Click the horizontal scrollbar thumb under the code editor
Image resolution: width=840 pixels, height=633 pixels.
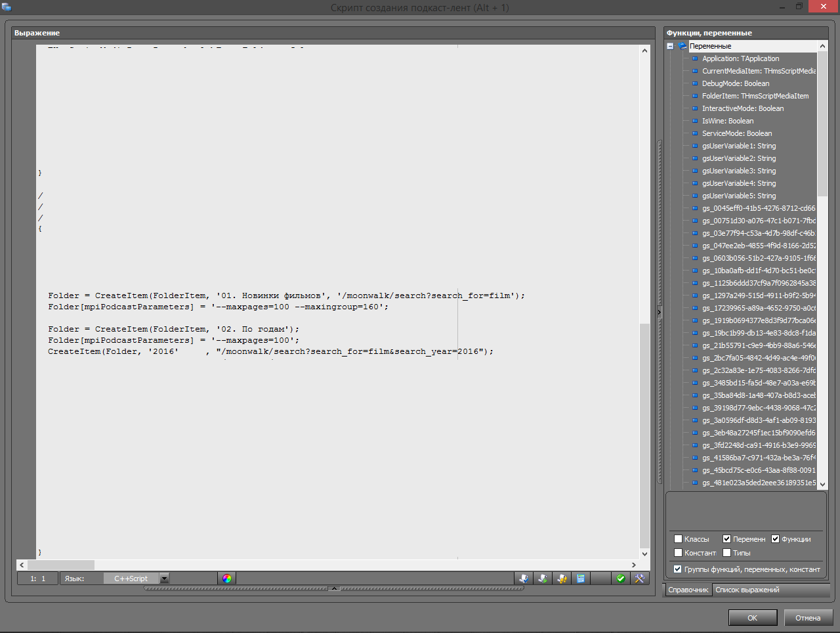click(x=61, y=565)
